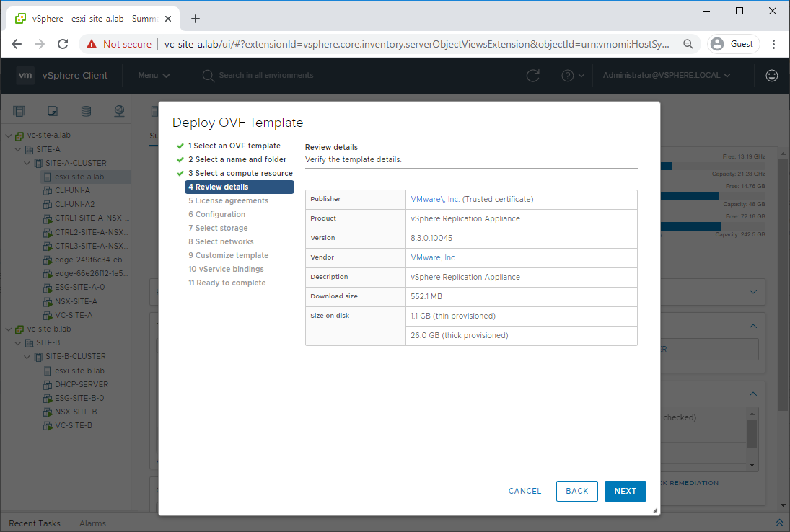Select step 4 Review details
Viewport: 790px width, 532px height.
(240, 187)
